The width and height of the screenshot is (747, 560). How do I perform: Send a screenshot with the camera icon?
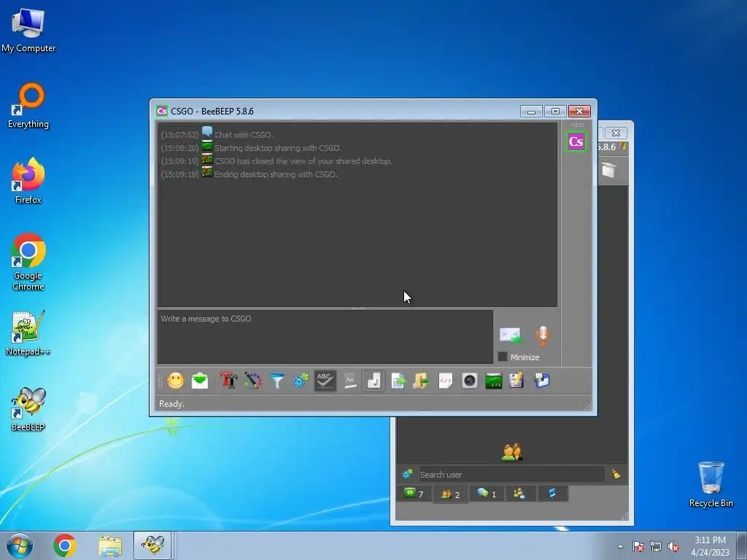(469, 381)
